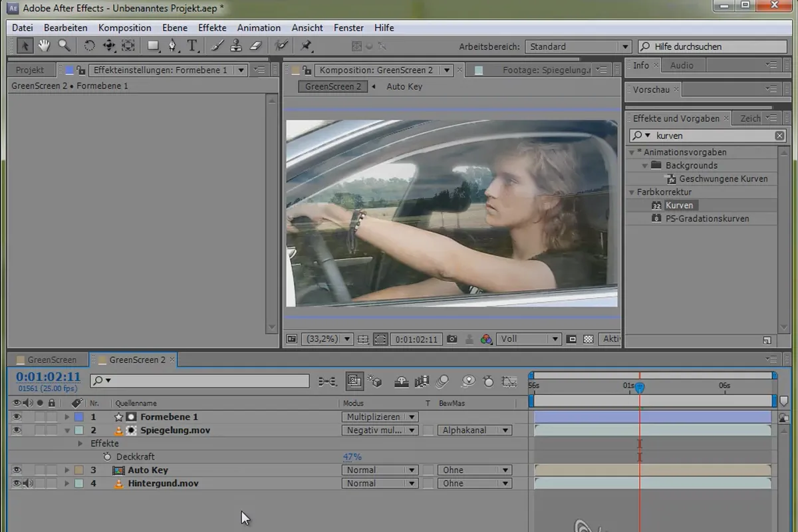Select the Unified Camera tool

(108, 45)
